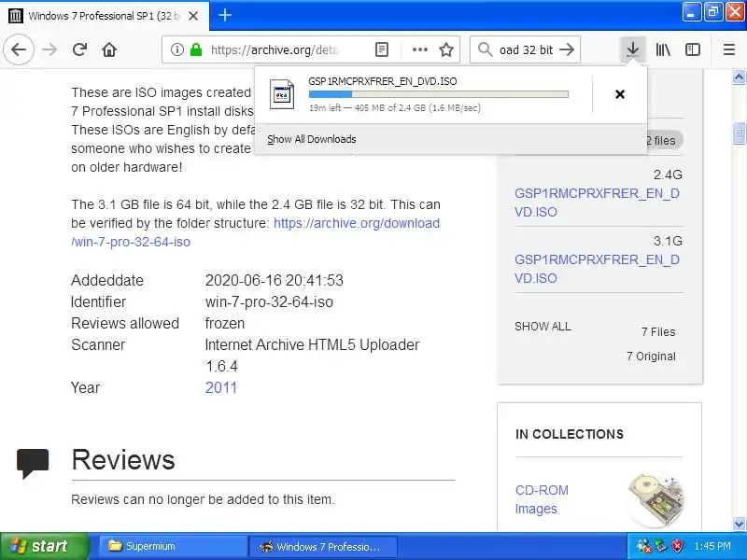Click the page scrollbar down arrow
Viewport: 747px width, 560px height.
click(x=739, y=524)
